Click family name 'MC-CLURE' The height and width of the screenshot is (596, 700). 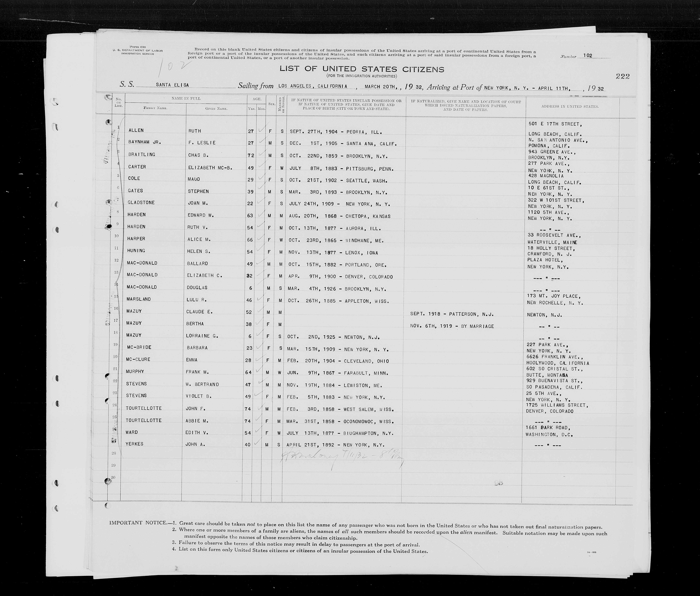[138, 359]
